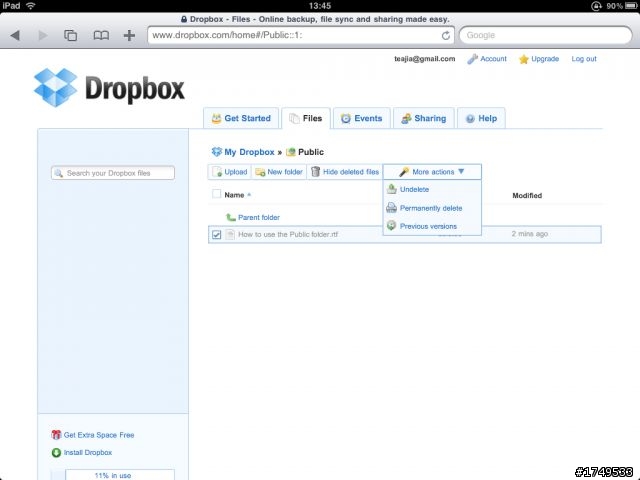Click the Public folder icon in breadcrumb

291,152
